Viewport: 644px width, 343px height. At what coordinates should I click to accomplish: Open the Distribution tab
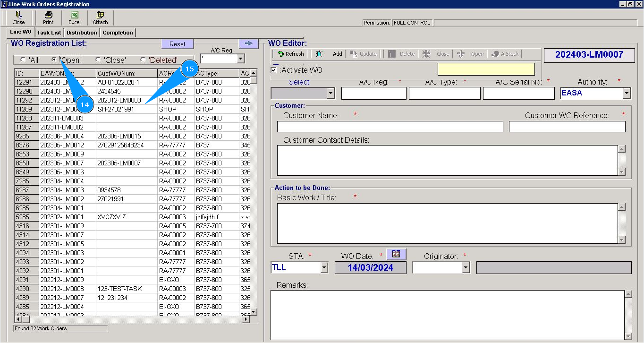pyautogui.click(x=82, y=33)
